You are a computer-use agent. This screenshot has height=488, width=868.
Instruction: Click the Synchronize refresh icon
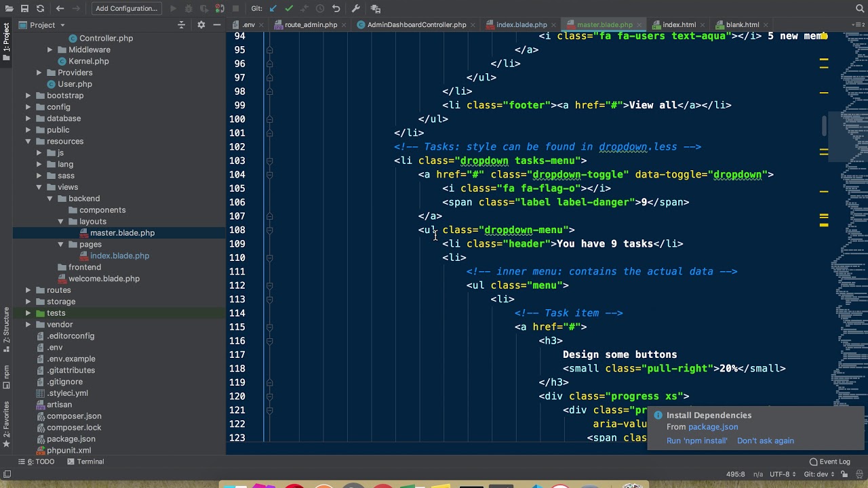[40, 8]
